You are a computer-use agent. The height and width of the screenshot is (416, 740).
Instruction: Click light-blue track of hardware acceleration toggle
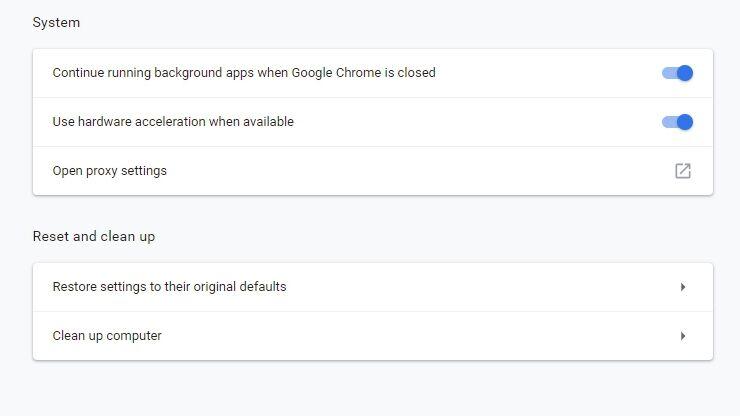[x=669, y=122]
